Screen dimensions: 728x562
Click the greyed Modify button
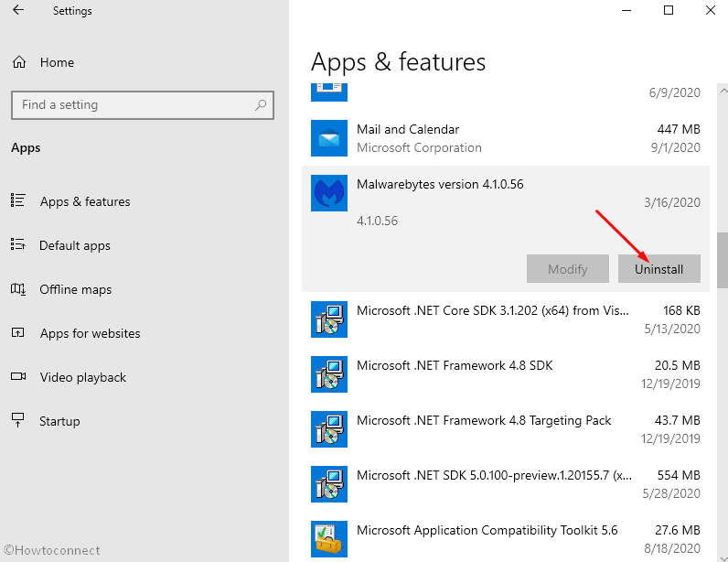click(x=567, y=269)
